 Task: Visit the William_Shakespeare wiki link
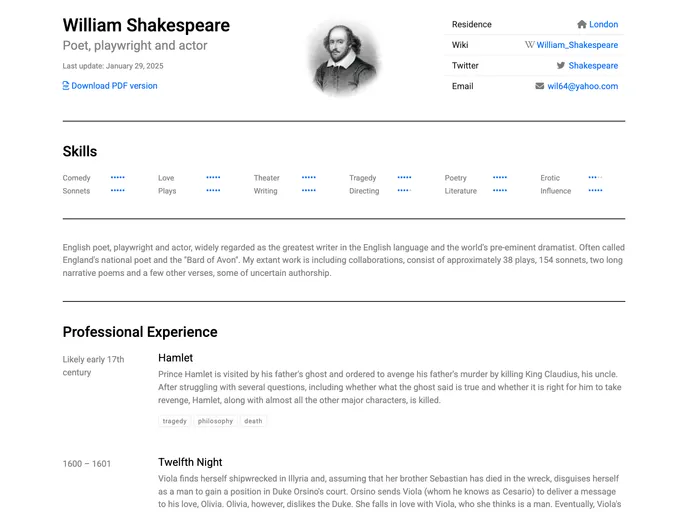577,45
